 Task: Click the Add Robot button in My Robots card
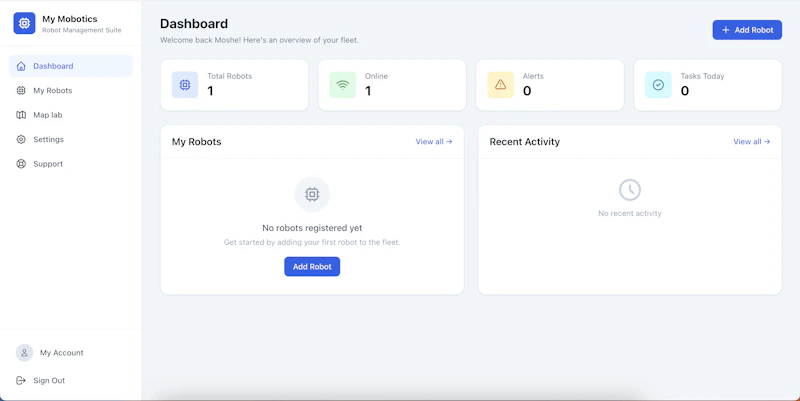[x=312, y=266]
